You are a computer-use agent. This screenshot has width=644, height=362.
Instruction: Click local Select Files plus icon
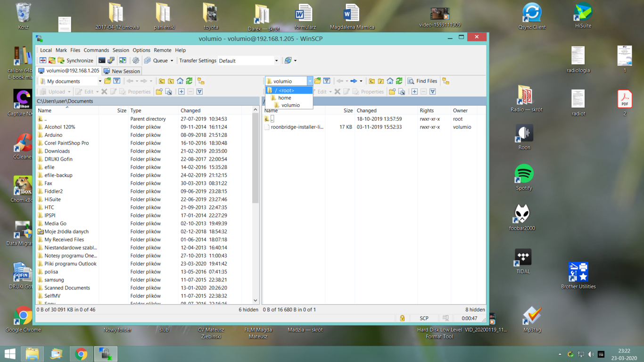[182, 91]
